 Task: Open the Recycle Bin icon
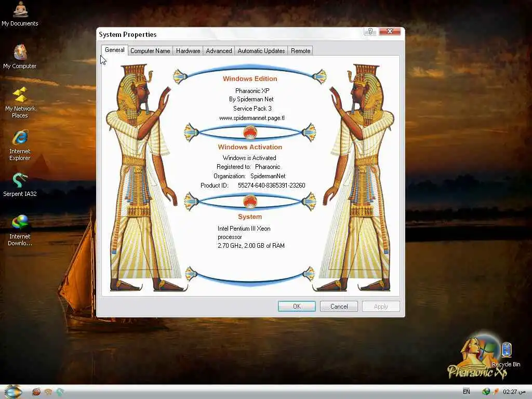pos(506,354)
